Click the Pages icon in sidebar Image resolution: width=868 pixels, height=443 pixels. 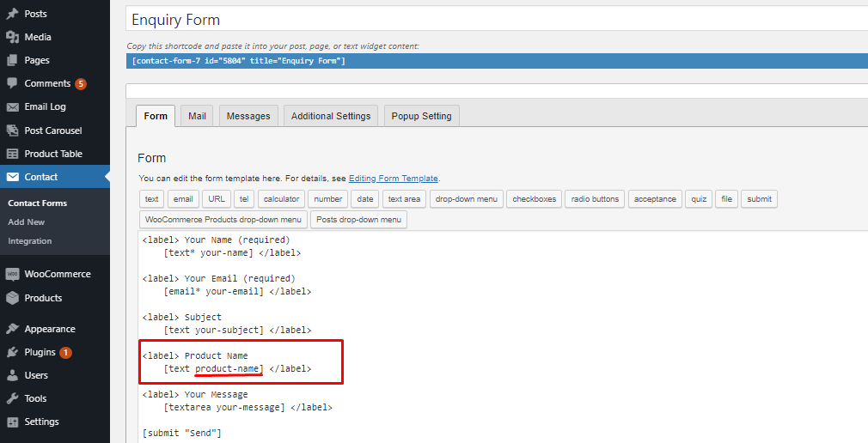[x=12, y=61]
